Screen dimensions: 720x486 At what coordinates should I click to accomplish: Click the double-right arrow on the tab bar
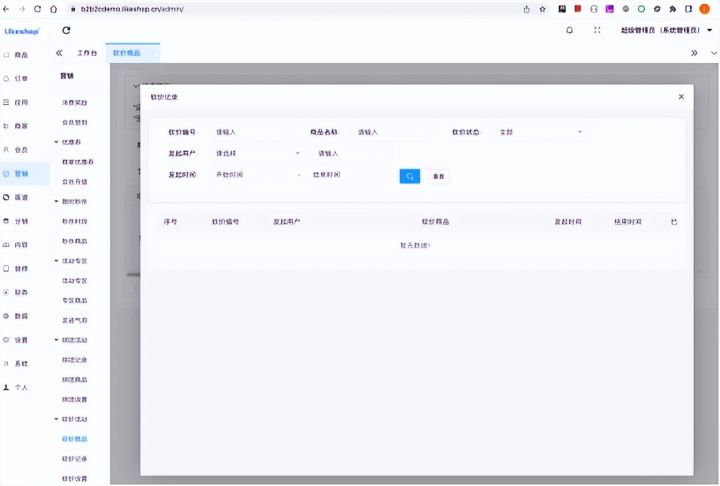coord(694,53)
